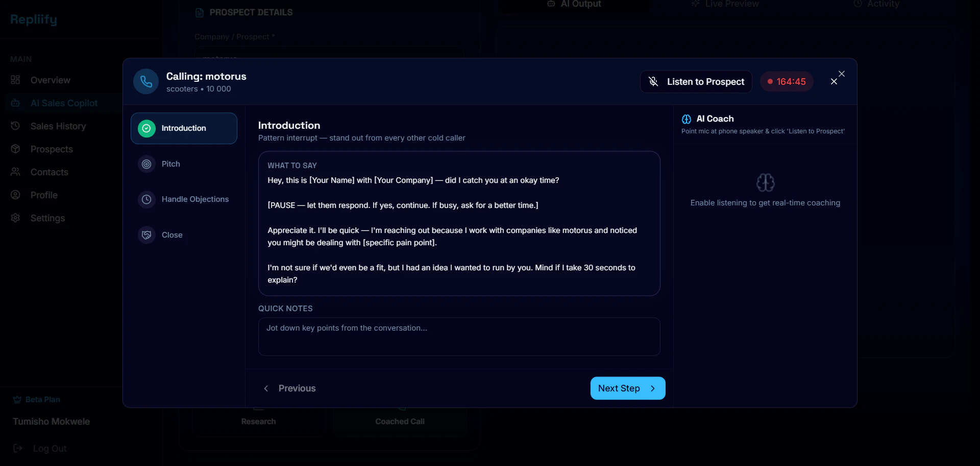Click the Contacts people icon
This screenshot has height=466, width=980.
[15, 172]
